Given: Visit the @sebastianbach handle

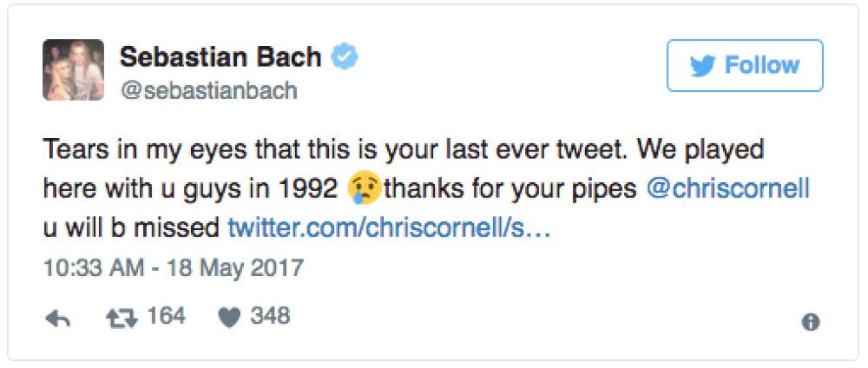Looking at the screenshot, I should click(208, 90).
